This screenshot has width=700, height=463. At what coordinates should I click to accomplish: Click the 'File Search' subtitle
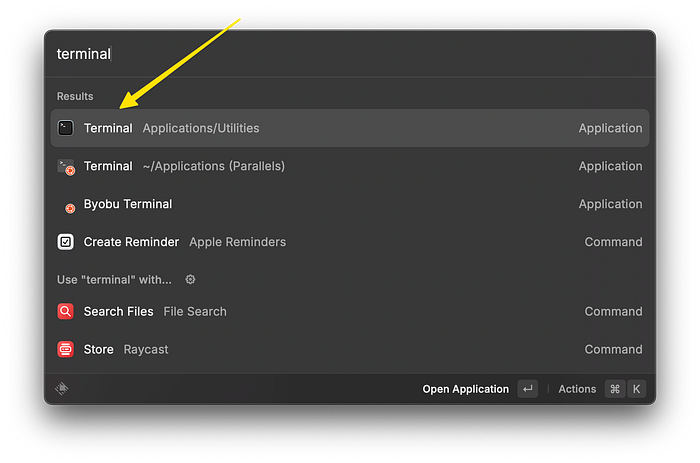point(195,311)
